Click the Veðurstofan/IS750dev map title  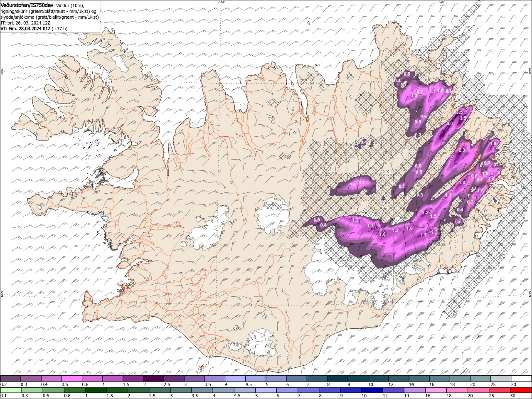[27, 5]
